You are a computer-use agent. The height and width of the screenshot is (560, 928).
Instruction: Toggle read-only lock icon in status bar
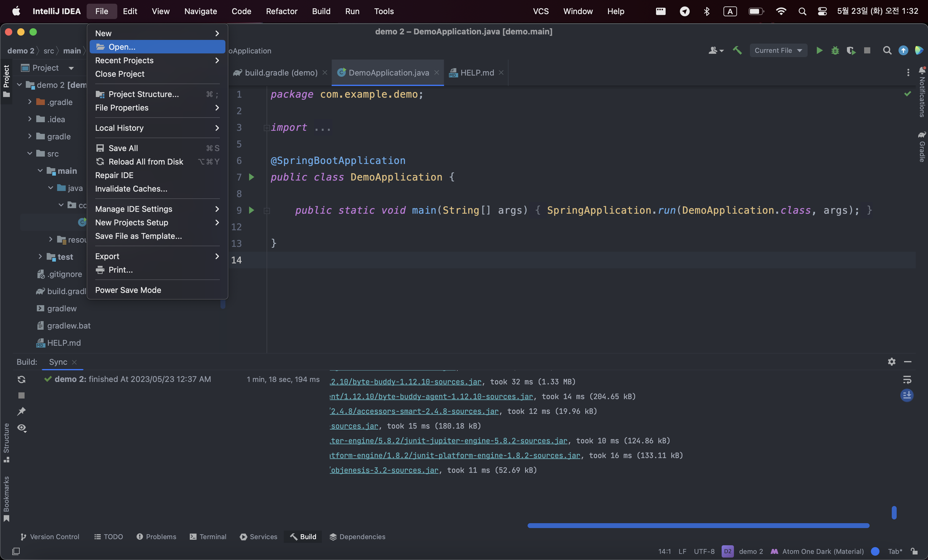pyautogui.click(x=914, y=551)
